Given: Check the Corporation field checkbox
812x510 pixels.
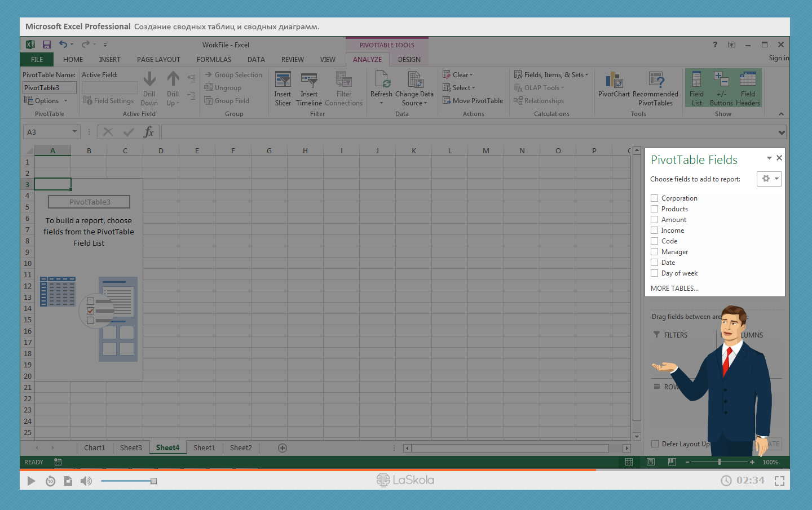Looking at the screenshot, I should pyautogui.click(x=655, y=198).
